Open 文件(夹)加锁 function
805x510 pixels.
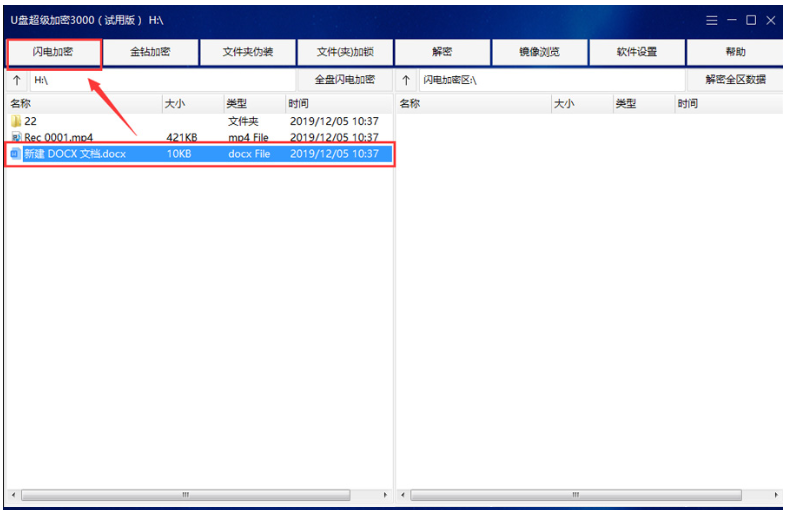click(344, 52)
